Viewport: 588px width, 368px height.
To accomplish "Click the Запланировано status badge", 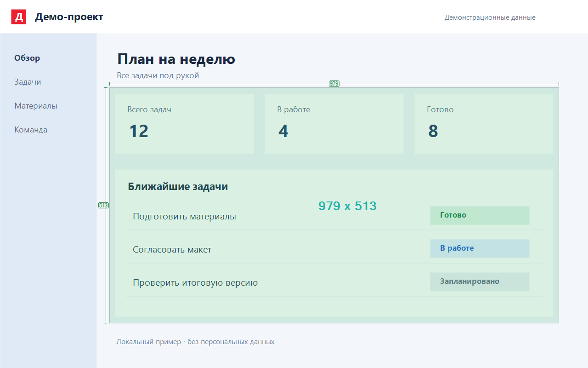I will click(480, 282).
